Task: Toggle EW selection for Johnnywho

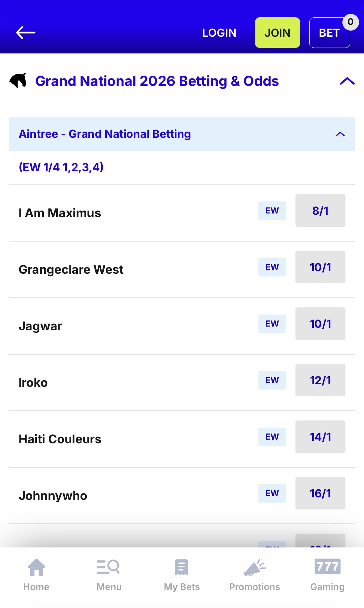Action: 272,493
